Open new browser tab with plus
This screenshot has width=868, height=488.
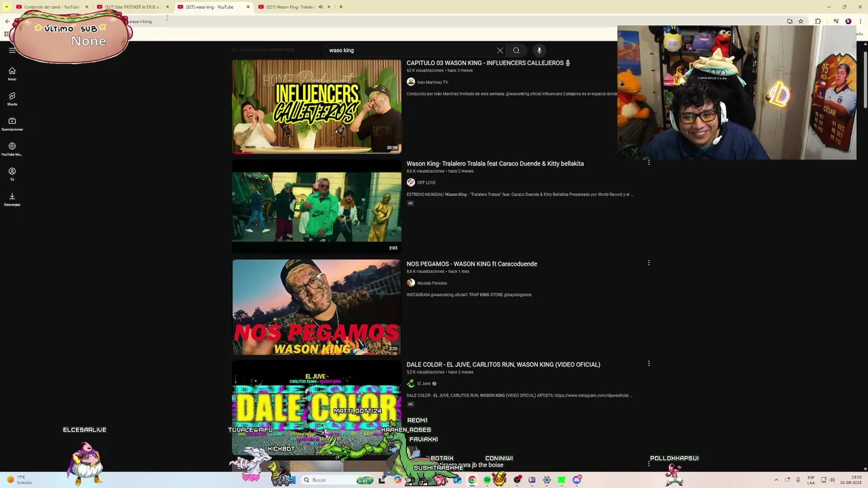340,7
